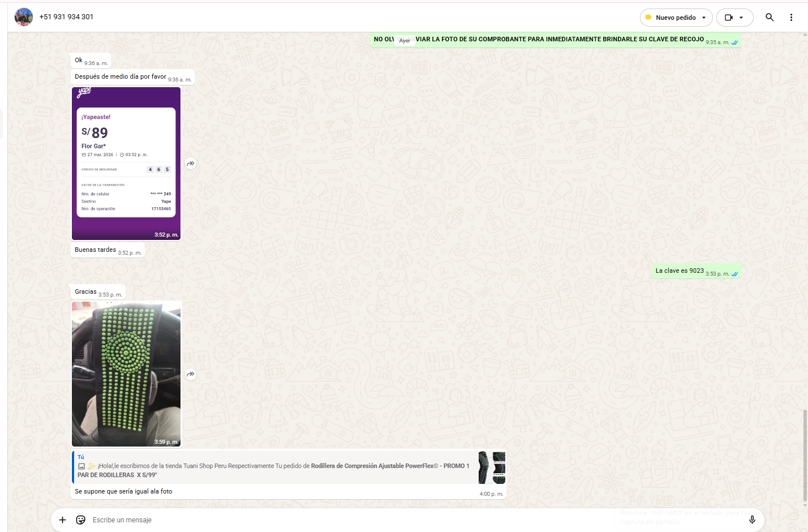Search within this chat
Image resolution: width=808 pixels, height=532 pixels.
click(770, 17)
